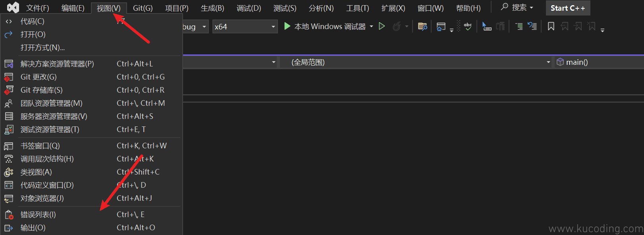The image size is (644, 235).
Task: Open the (全局范围) scope dropdown
Action: click(x=416, y=62)
